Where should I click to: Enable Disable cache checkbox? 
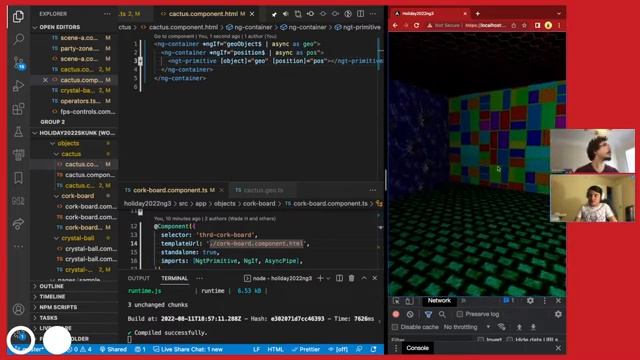pos(395,327)
